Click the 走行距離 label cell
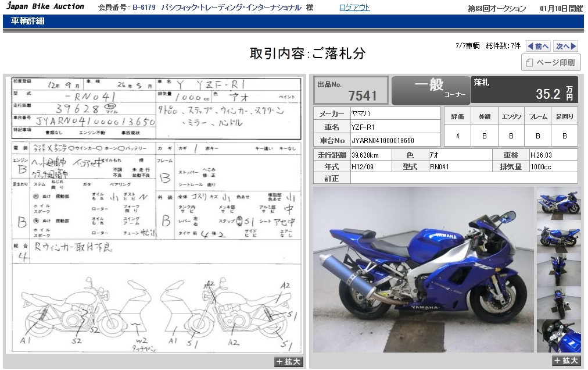This screenshot has height=370, width=588. point(332,155)
